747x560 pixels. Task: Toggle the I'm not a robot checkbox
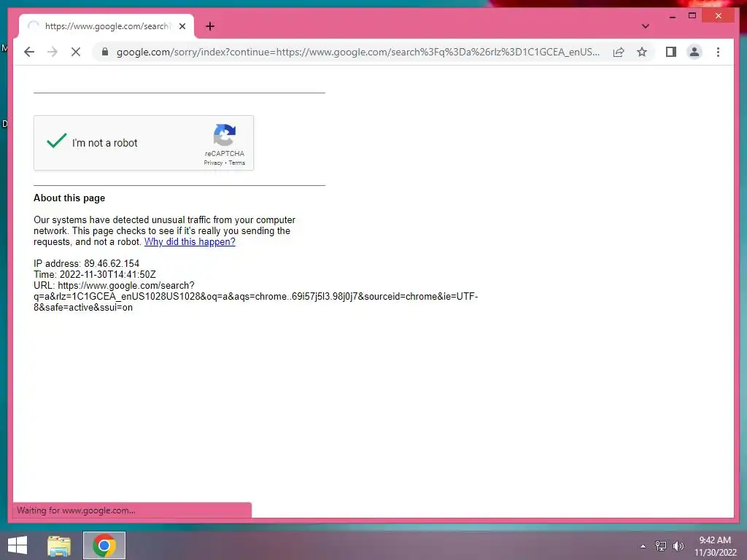[x=57, y=141]
